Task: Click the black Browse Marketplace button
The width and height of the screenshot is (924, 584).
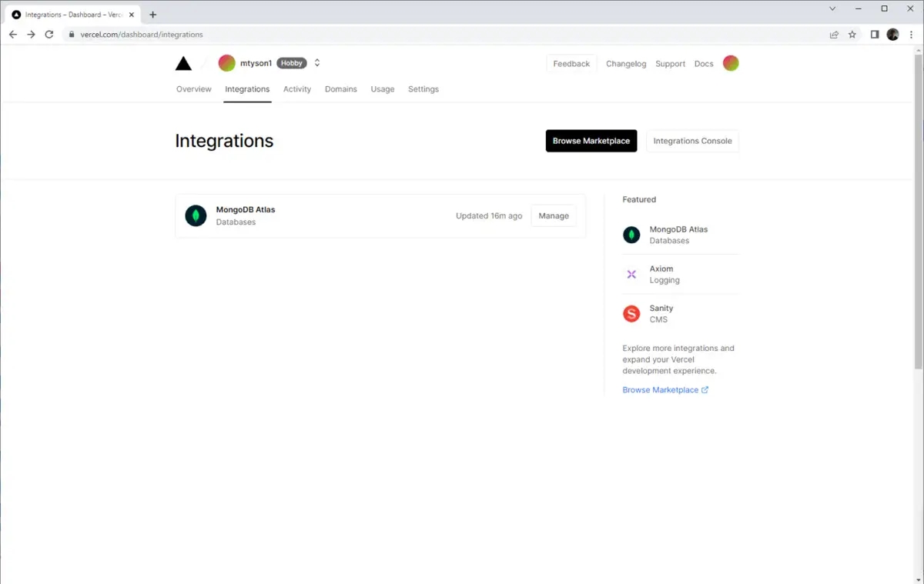Action: click(591, 141)
